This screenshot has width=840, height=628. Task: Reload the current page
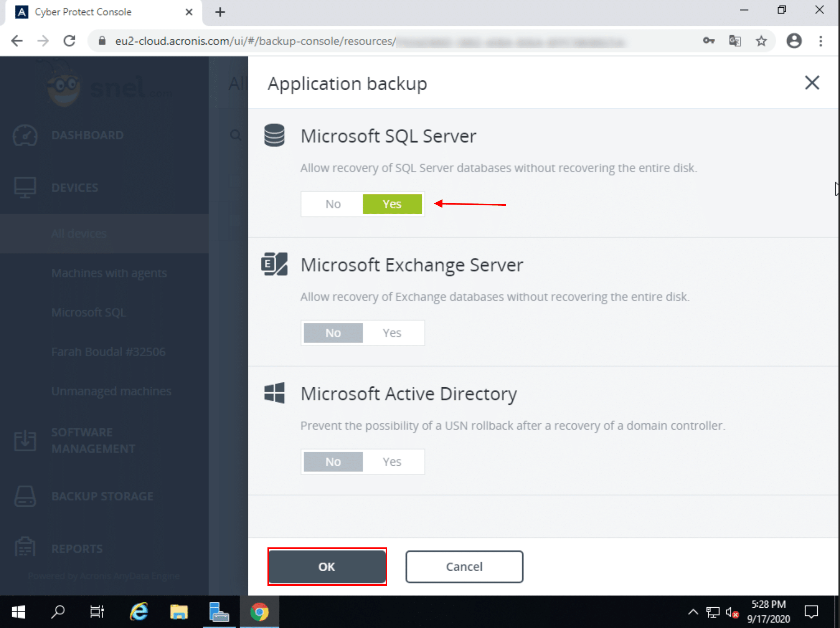pyautogui.click(x=69, y=41)
